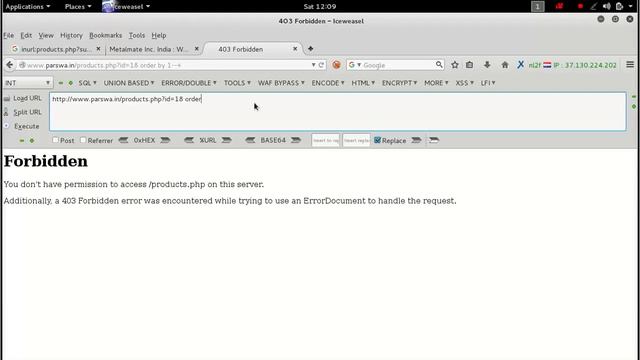The height and width of the screenshot is (360, 640).
Task: Close the inurl:products.php tab
Action: (98, 49)
